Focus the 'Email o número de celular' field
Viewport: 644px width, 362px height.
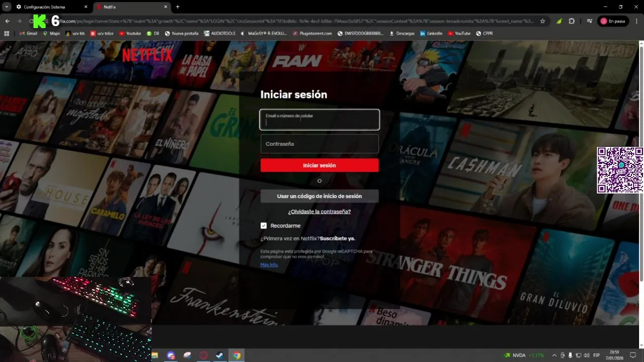(x=319, y=120)
